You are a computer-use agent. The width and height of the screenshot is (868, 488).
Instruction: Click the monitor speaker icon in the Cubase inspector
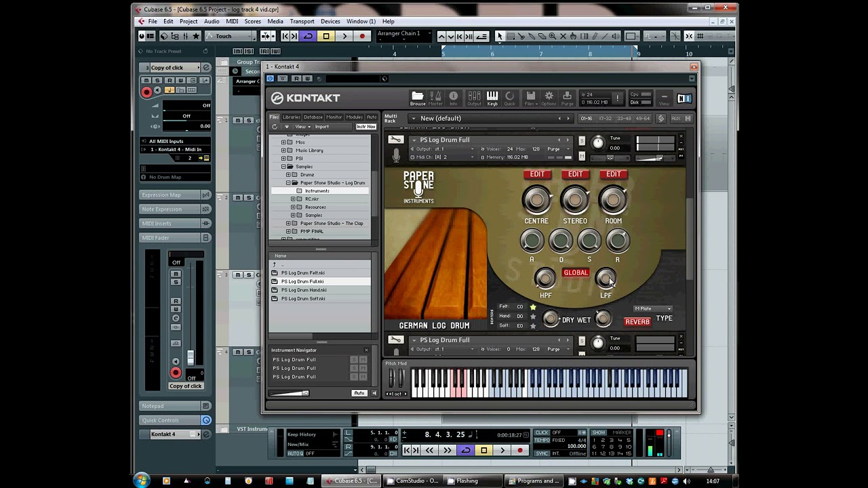[x=158, y=90]
